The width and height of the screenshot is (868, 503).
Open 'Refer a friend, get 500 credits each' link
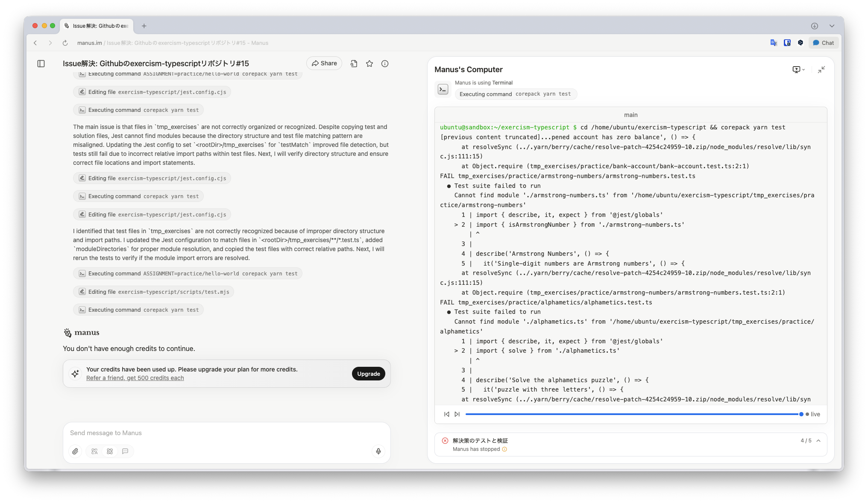135,378
